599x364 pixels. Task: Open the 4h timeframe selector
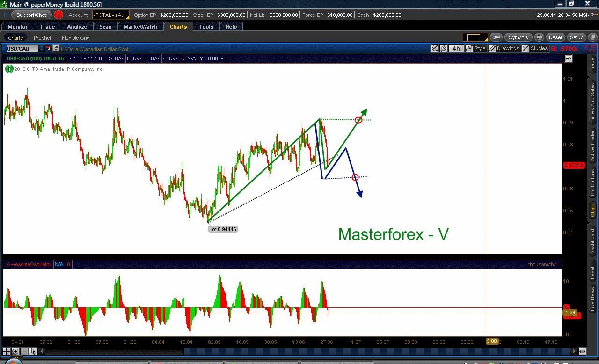[x=455, y=48]
